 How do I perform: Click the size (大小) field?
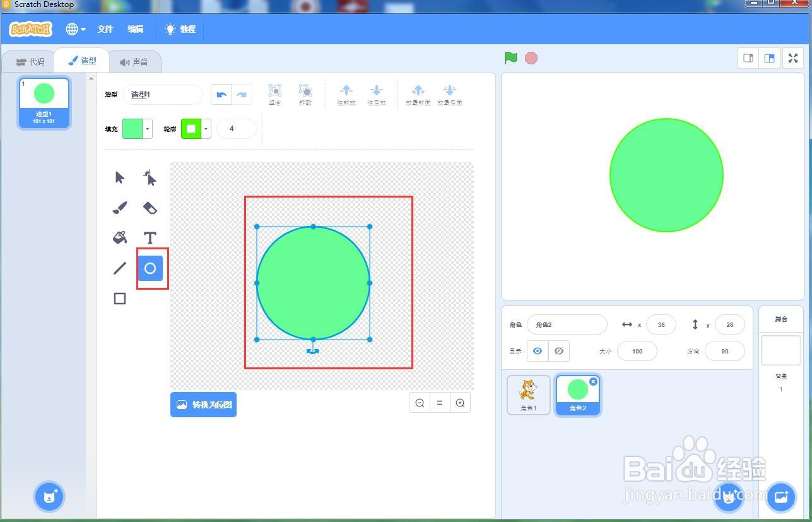tap(637, 351)
